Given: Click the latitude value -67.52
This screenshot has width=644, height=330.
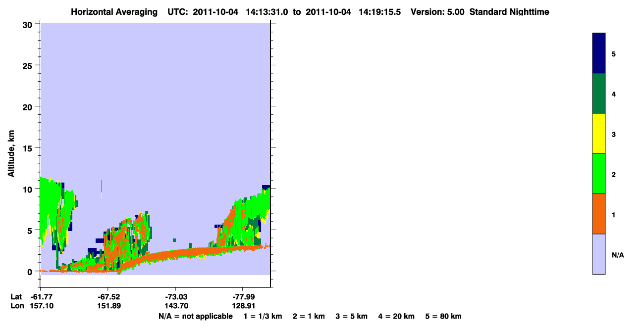Looking at the screenshot, I should pyautogui.click(x=108, y=297).
